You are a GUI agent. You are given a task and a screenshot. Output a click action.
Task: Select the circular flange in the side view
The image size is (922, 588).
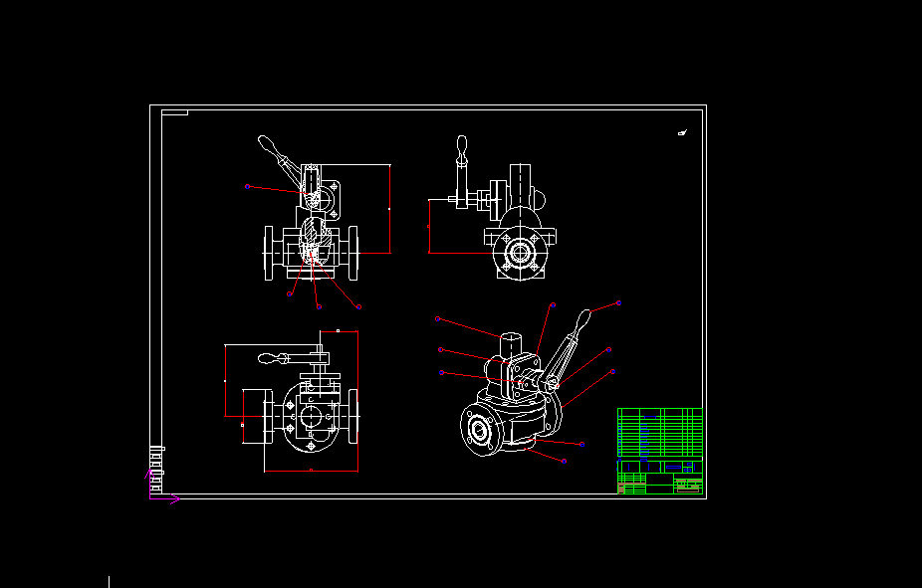pyautogui.click(x=519, y=252)
